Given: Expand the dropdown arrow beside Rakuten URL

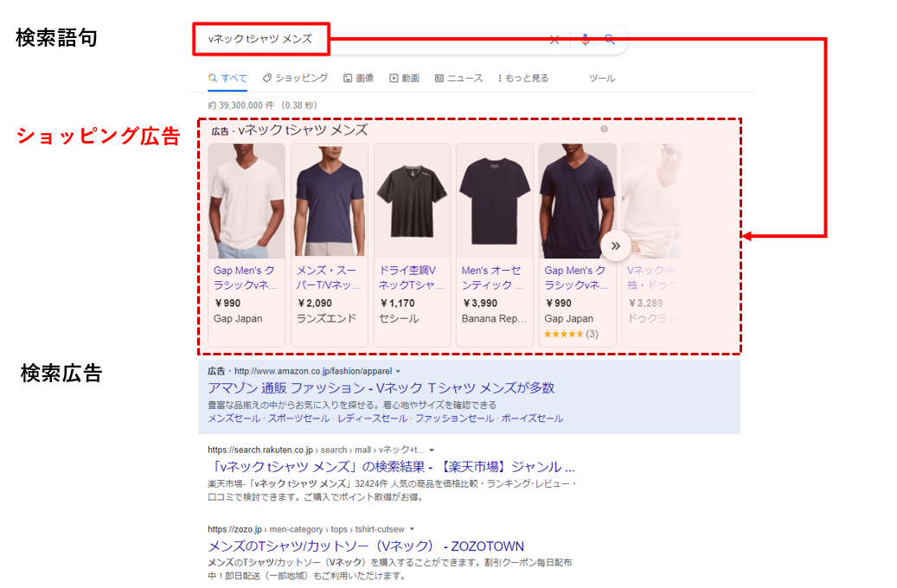Looking at the screenshot, I should point(432,451).
